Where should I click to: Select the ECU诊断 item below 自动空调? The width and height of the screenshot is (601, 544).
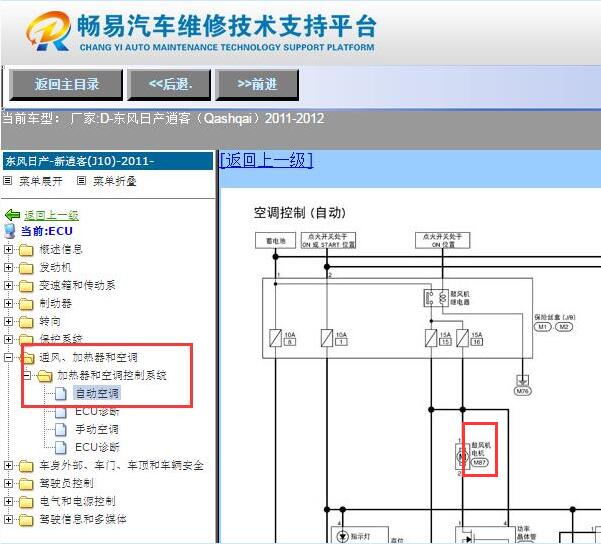click(x=97, y=412)
